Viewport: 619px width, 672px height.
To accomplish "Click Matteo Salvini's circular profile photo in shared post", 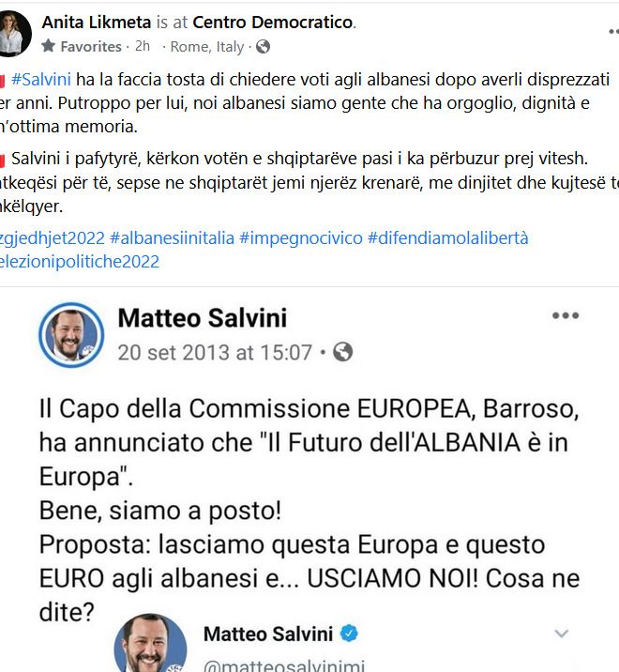I will pos(71,335).
